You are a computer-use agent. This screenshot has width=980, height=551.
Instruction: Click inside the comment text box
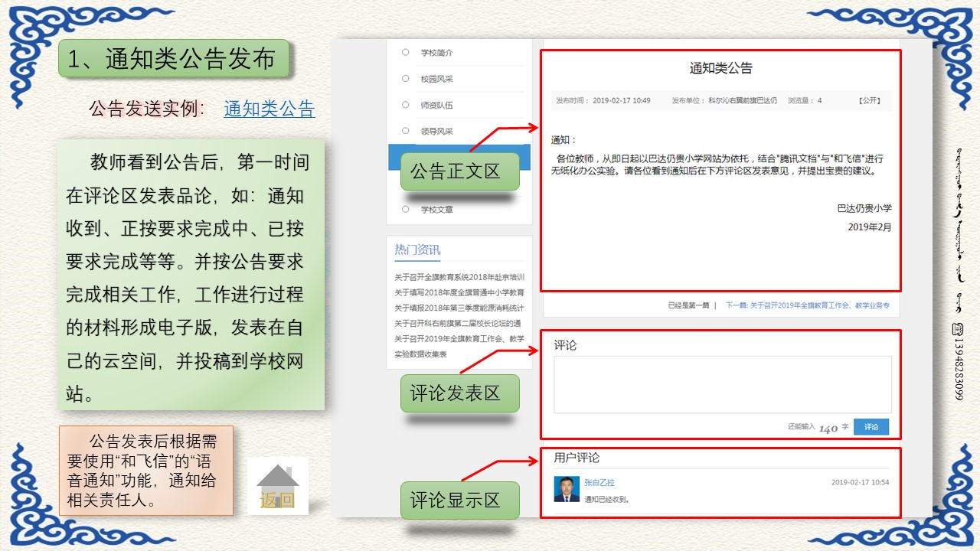(722, 384)
